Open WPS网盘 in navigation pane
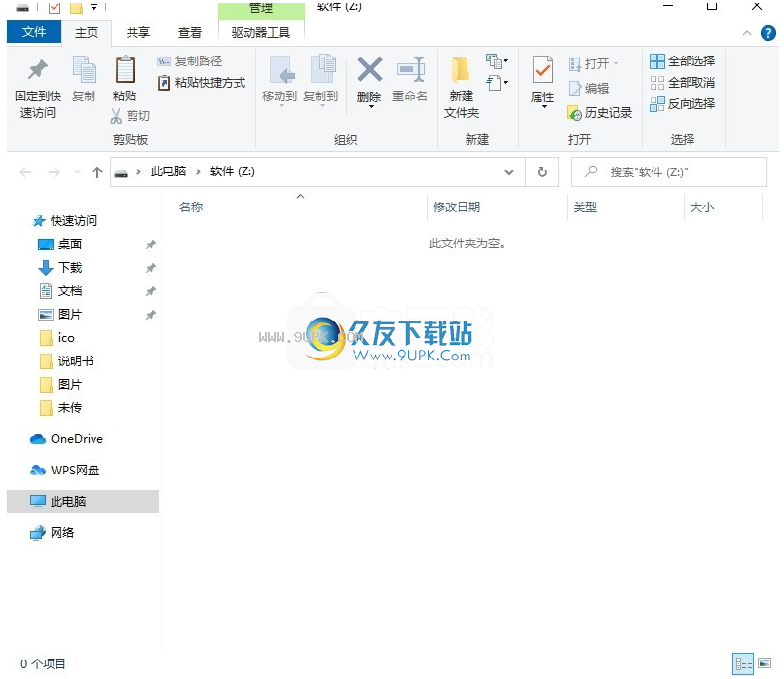Image resolution: width=784 pixels, height=679 pixels. pyautogui.click(x=65, y=471)
